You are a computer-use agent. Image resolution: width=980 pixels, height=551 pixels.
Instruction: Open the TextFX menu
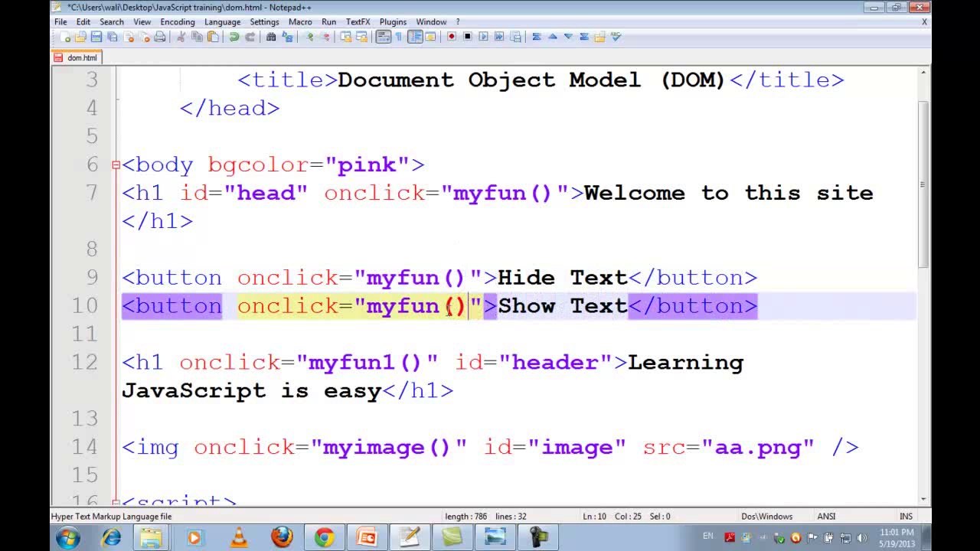click(x=358, y=22)
